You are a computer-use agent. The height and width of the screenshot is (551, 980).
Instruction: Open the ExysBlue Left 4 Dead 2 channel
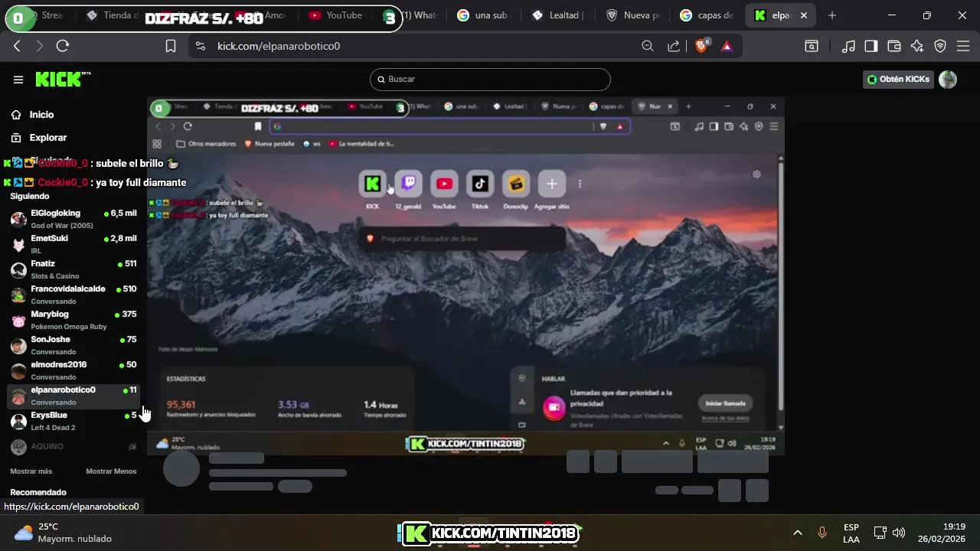pos(73,421)
